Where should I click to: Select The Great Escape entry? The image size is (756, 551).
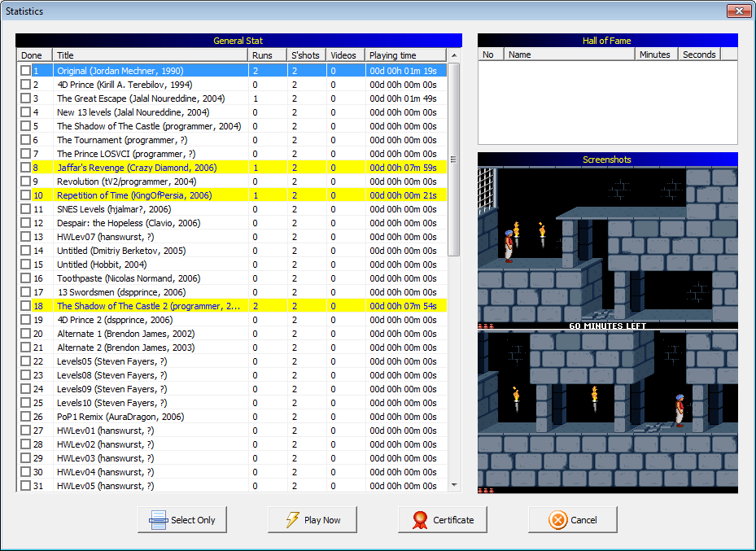pyautogui.click(x=141, y=98)
